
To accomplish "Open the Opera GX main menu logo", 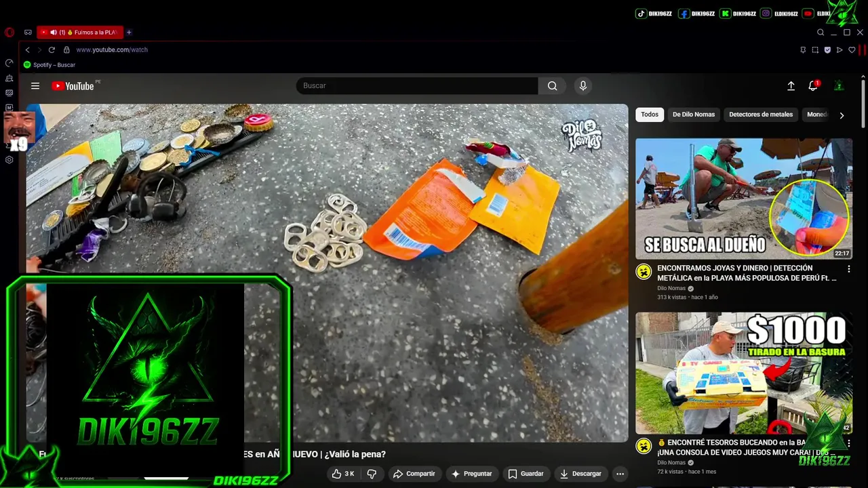I will (9, 33).
